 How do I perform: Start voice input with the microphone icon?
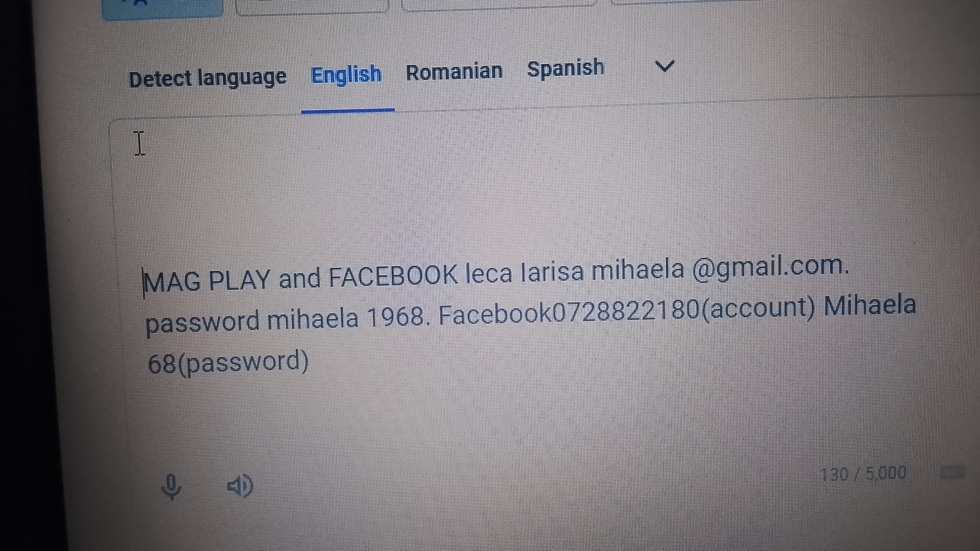coord(171,487)
